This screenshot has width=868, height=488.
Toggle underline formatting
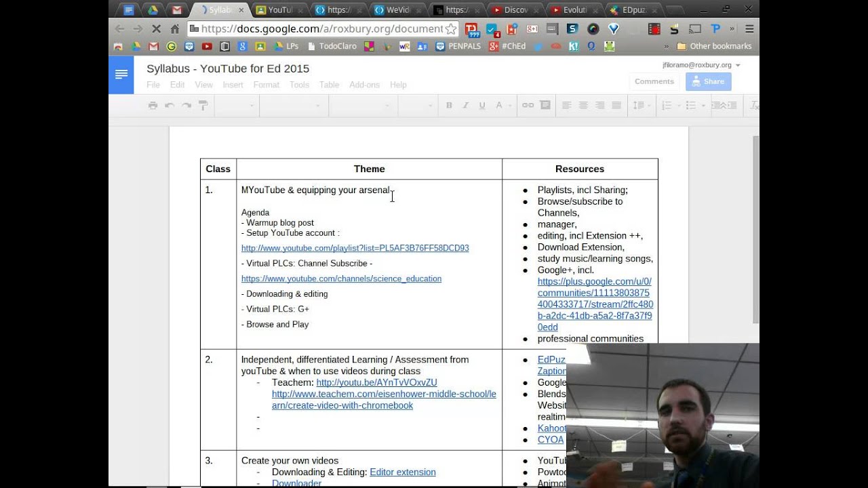coord(482,105)
